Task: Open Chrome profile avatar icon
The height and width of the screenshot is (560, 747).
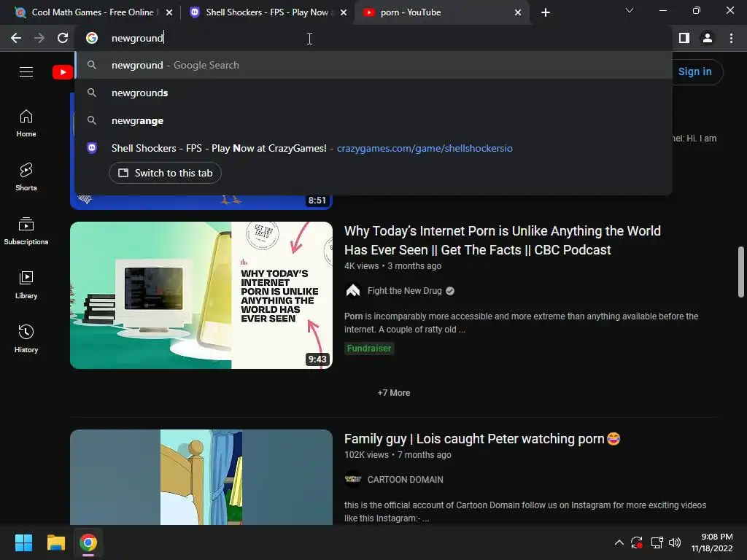Action: click(x=708, y=38)
